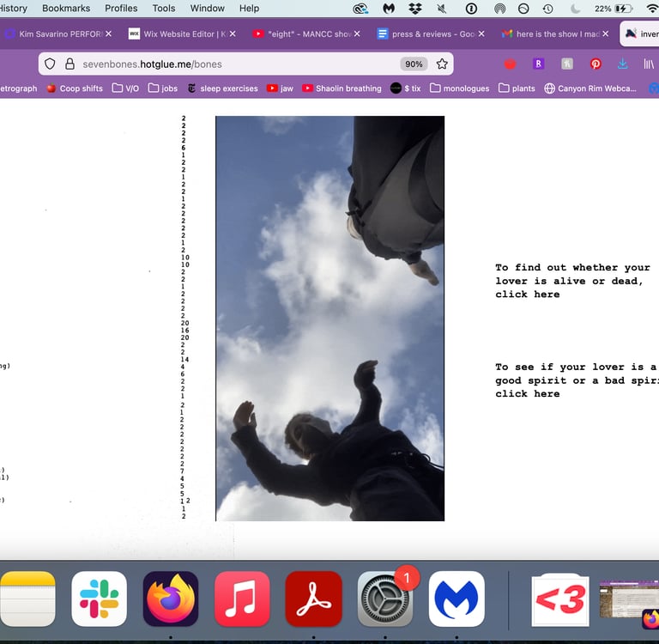Open the Window menu

(x=207, y=8)
